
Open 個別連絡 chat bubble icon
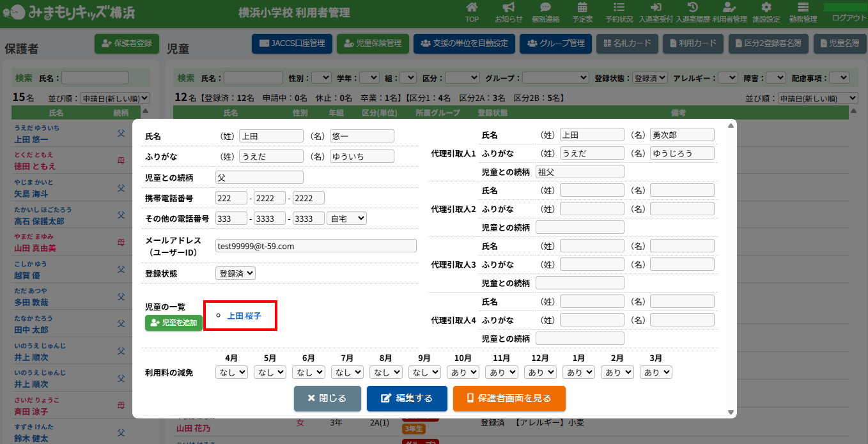(x=545, y=8)
